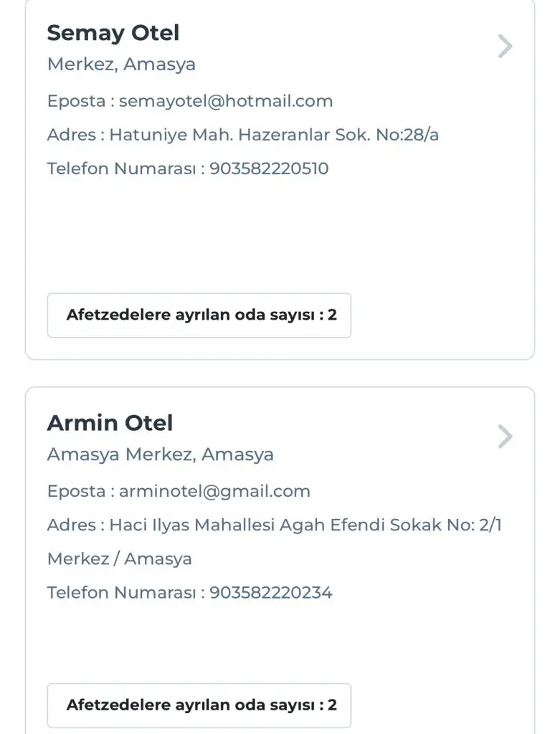
Task: Tap phone number 903582220234
Action: [x=271, y=593]
